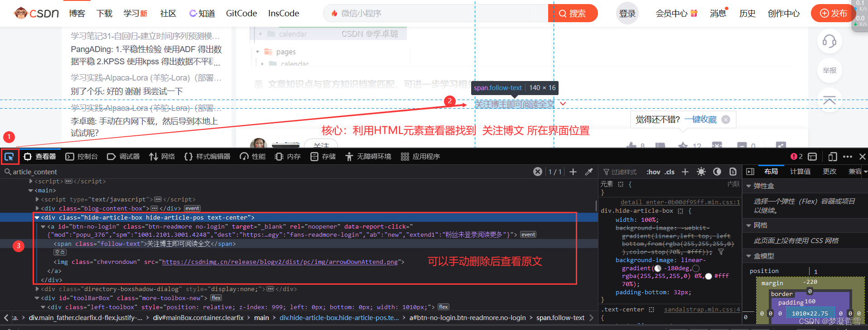Click the 会员中心 gift item
The height and width of the screenshot is (330, 868).
coord(676,14)
